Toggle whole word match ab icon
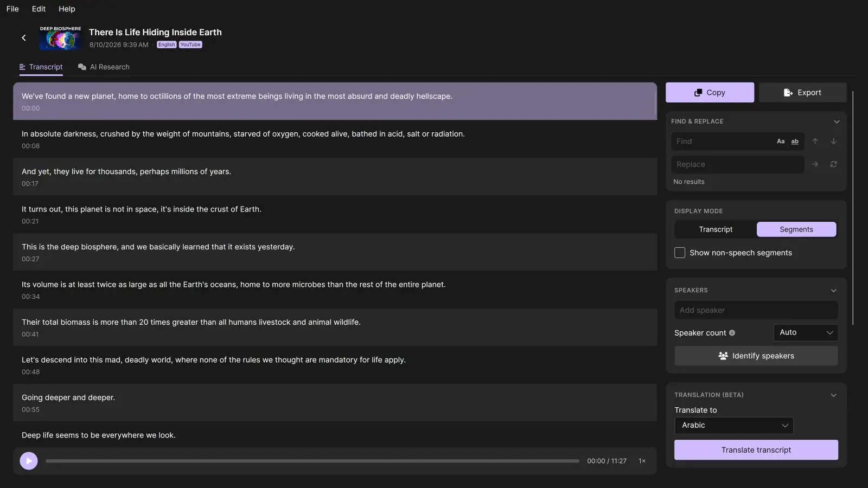 (795, 142)
